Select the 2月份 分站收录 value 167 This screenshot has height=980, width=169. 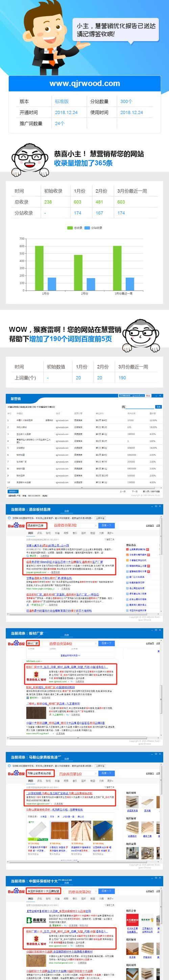[x=99, y=213]
